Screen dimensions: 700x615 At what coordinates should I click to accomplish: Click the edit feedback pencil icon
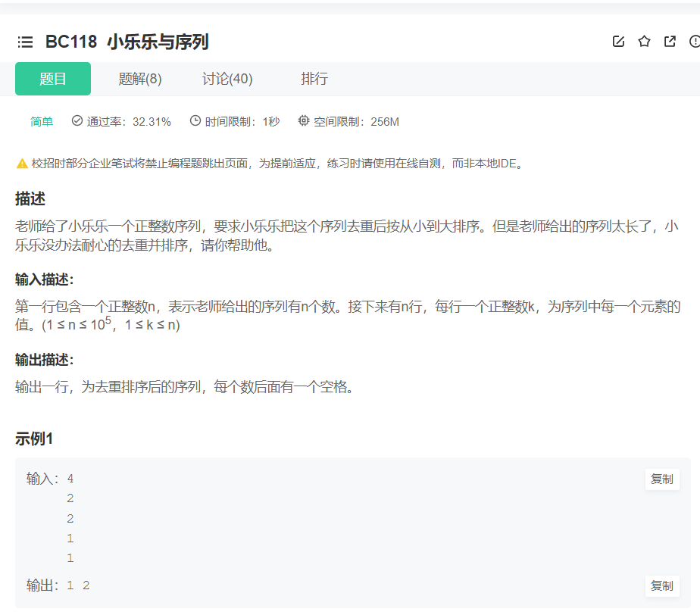tap(618, 42)
